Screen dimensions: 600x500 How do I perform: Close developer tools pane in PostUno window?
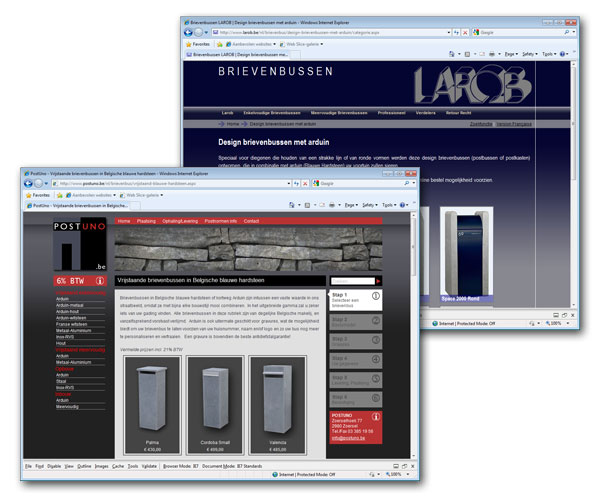click(x=413, y=466)
